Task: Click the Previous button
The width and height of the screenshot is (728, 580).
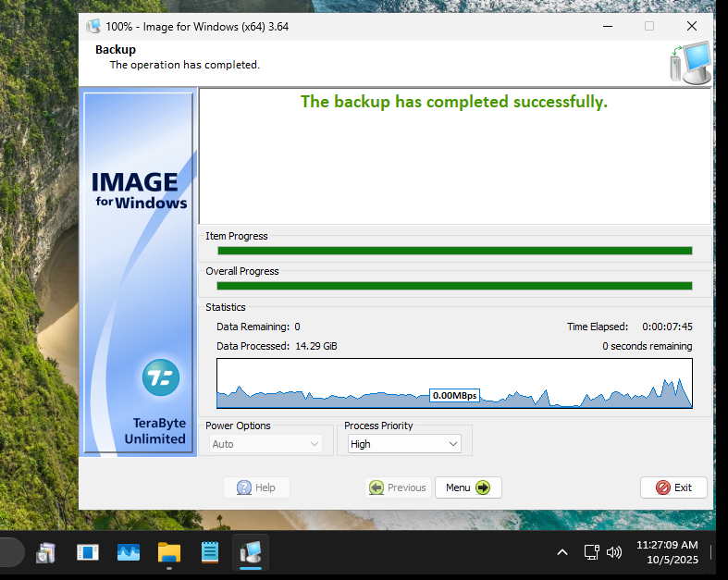Action: coord(398,487)
